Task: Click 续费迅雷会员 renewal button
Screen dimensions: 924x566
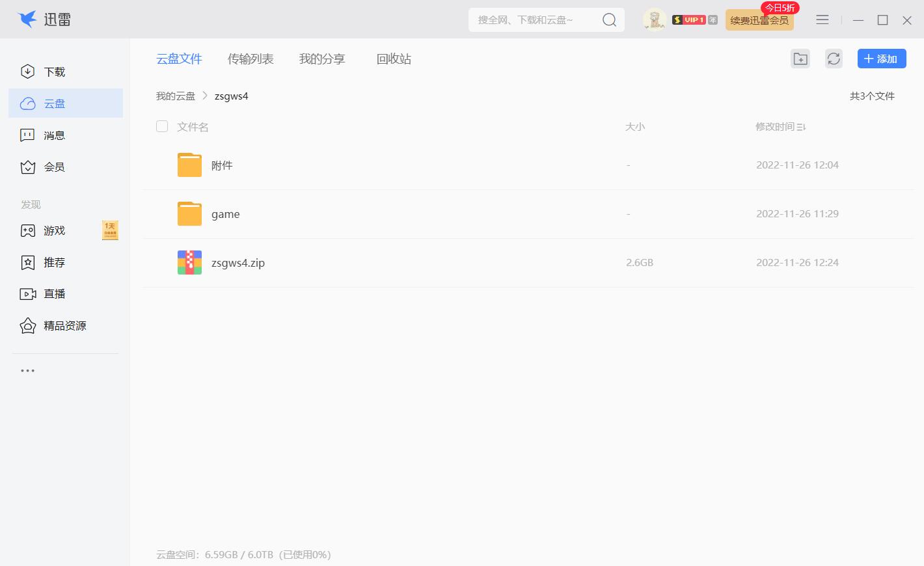Action: pos(759,21)
